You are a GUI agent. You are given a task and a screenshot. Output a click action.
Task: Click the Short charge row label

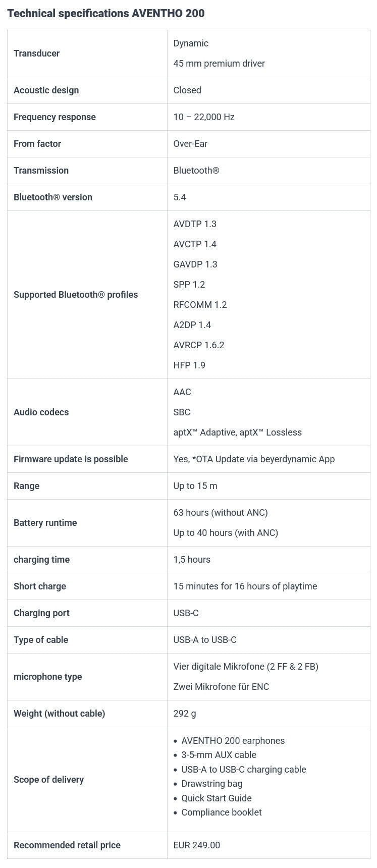point(40,586)
